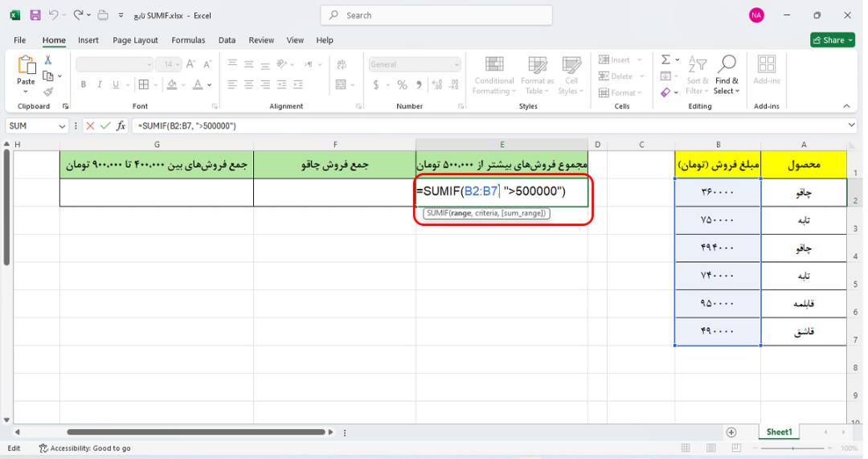Switch to the Review tab
This screenshot has width=868, height=459.
(x=261, y=40)
